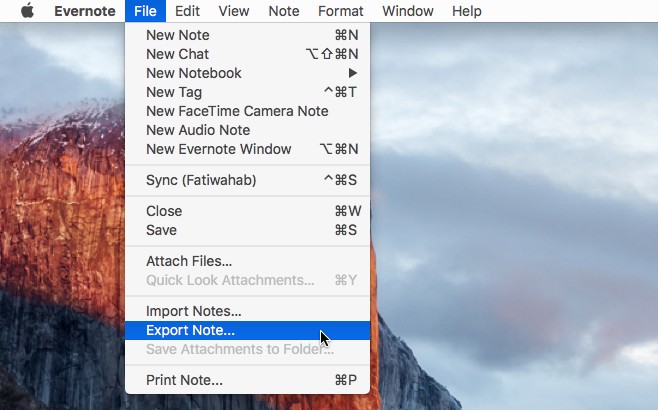Viewport: 658px width, 410px height.
Task: Sync the Fatiwahab account
Action: [x=248, y=180]
